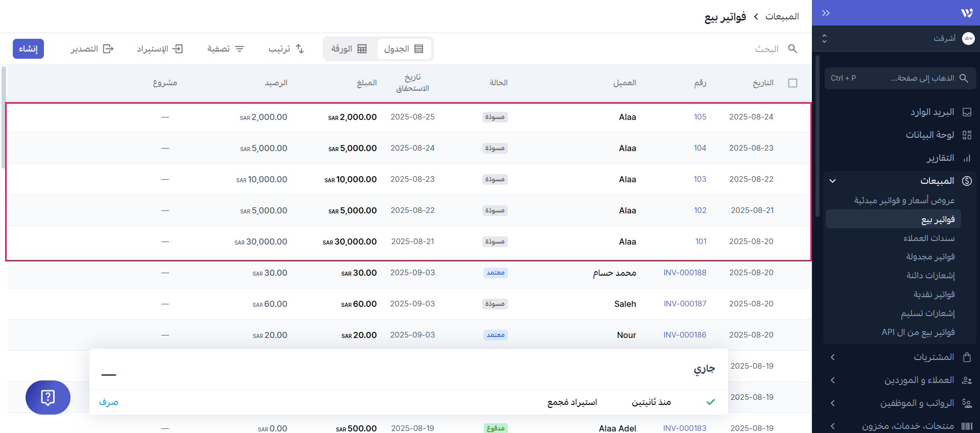Open فواتير نقدية in the sidebar
The width and height of the screenshot is (980, 433).
pyautogui.click(x=934, y=295)
